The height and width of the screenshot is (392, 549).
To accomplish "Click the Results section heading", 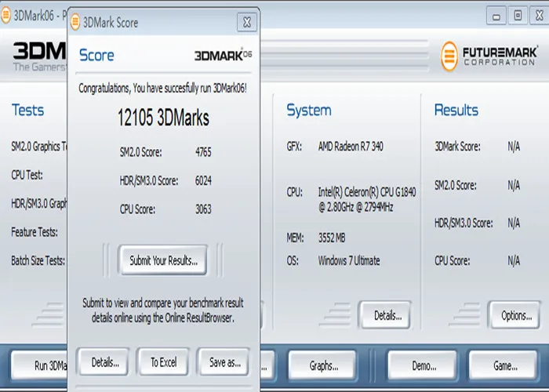I will pos(456,110).
